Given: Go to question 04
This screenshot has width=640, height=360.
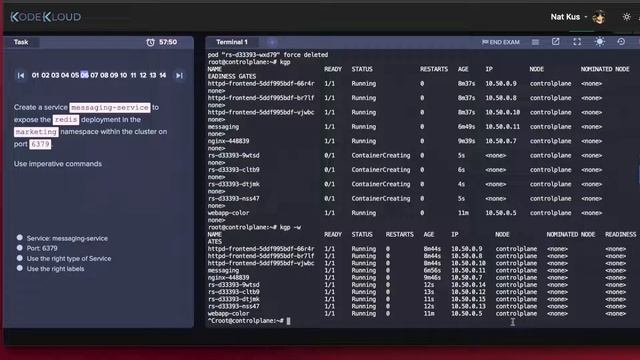Looking at the screenshot, I should tap(65, 76).
